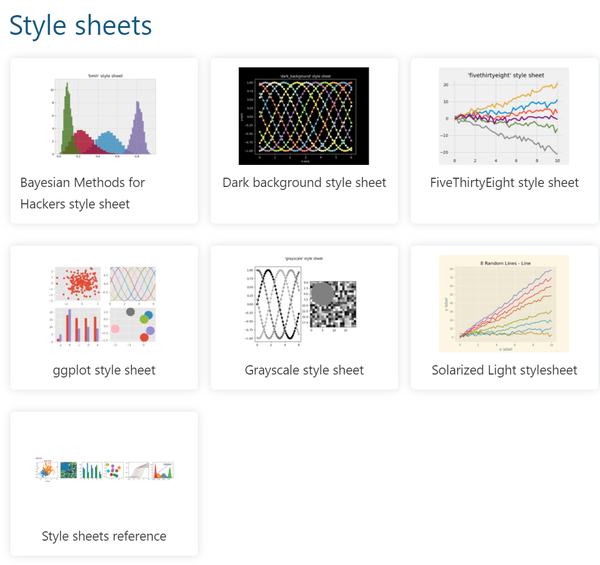Click the colored circles subplot in ggplot thumbnail

pyautogui.click(x=131, y=325)
